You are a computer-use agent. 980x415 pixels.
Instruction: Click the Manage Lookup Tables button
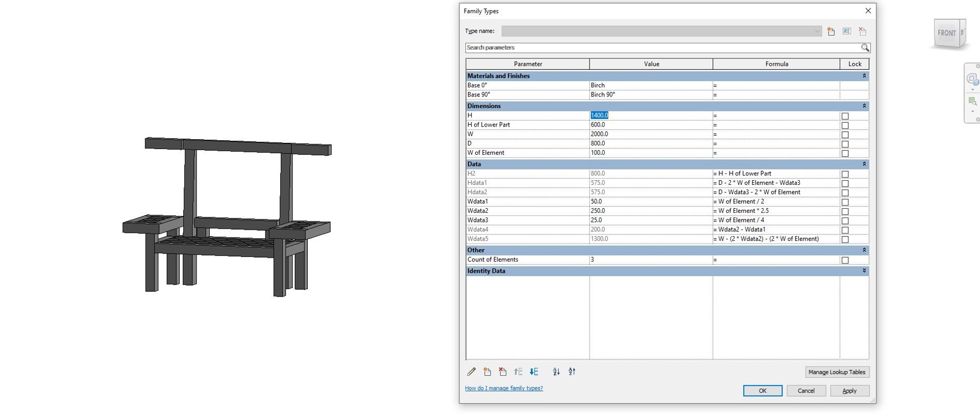coord(837,372)
